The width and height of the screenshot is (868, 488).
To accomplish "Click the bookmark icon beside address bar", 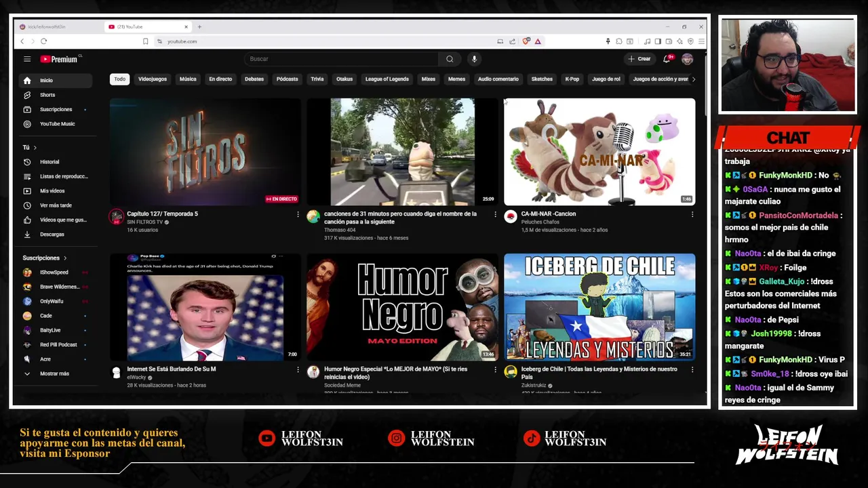I will tap(145, 41).
